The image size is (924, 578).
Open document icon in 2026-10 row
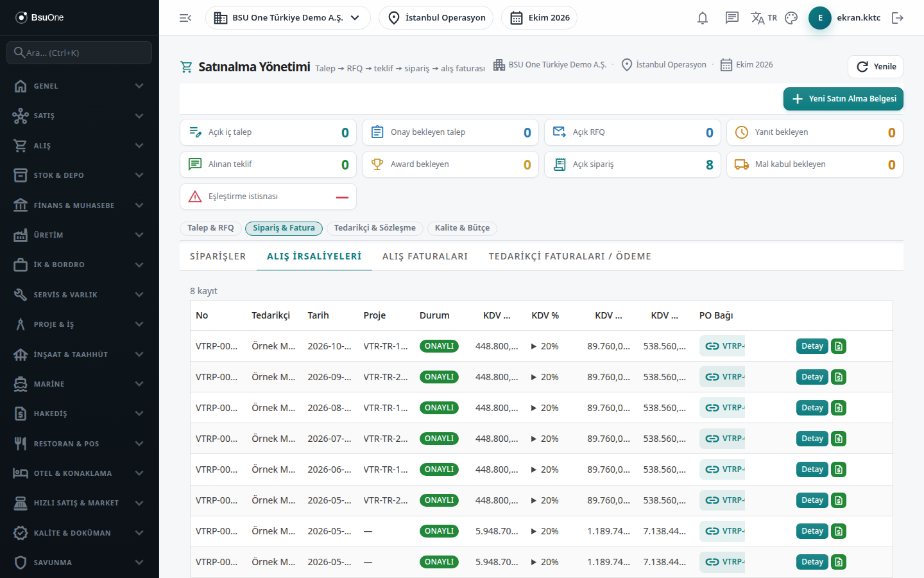pos(839,346)
